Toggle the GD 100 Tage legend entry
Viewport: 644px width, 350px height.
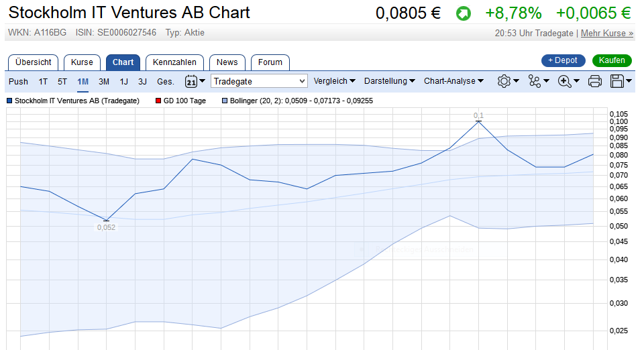[182, 101]
